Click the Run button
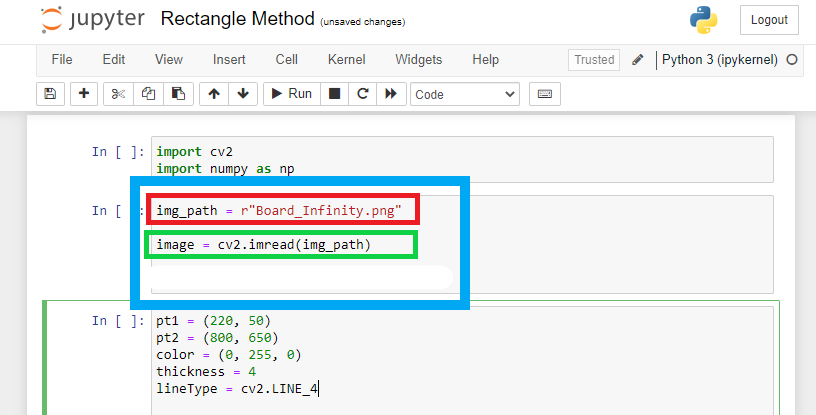This screenshot has height=415, width=816. point(292,94)
